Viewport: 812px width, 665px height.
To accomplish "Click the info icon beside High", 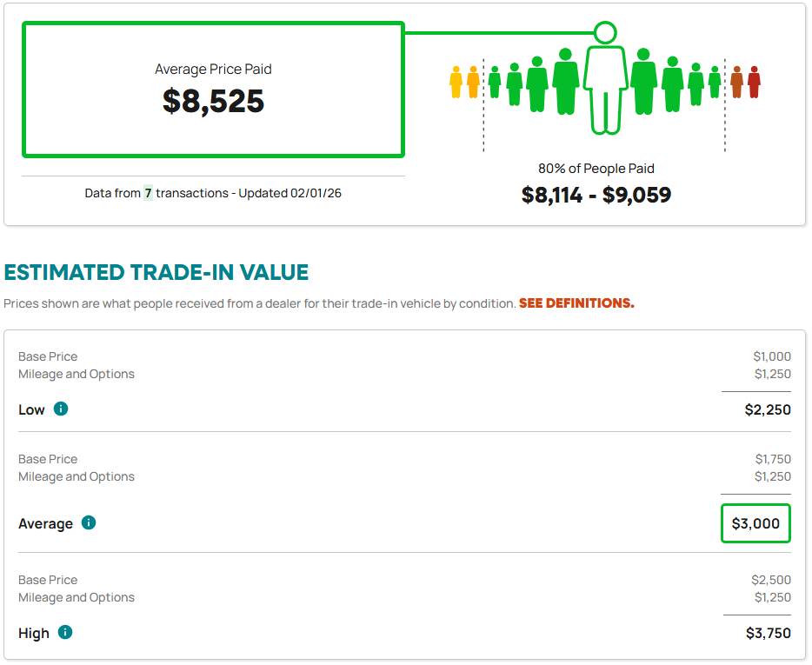I will (x=65, y=633).
